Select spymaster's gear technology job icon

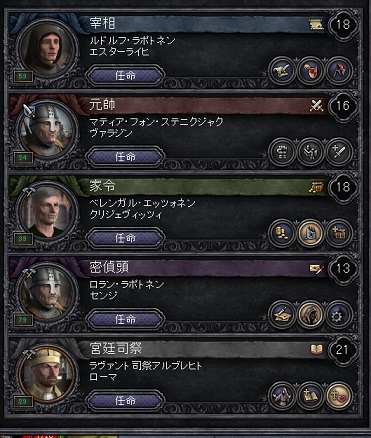(339, 314)
